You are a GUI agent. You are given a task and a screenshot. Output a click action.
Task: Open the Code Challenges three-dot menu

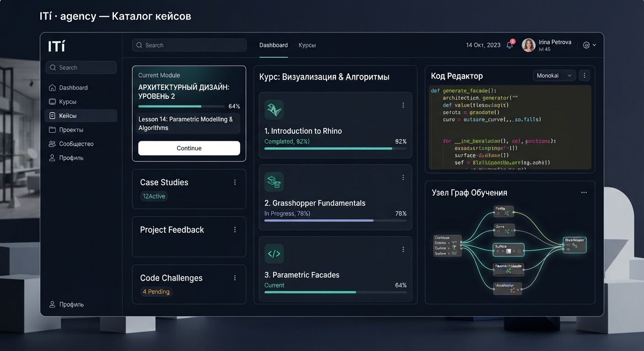click(235, 278)
